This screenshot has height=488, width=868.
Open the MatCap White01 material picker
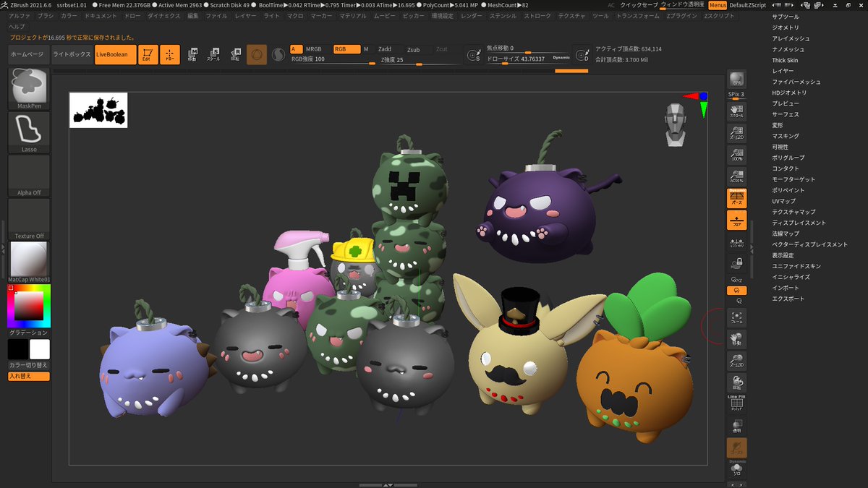(x=29, y=262)
